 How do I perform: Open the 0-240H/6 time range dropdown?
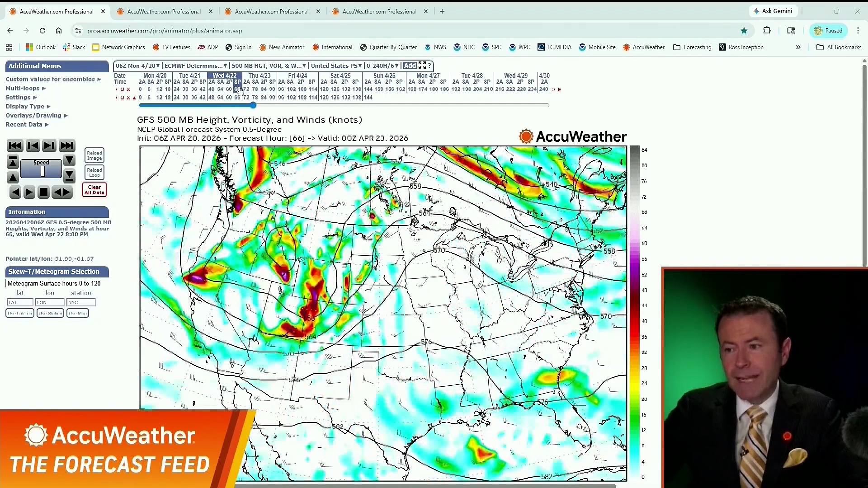[383, 66]
